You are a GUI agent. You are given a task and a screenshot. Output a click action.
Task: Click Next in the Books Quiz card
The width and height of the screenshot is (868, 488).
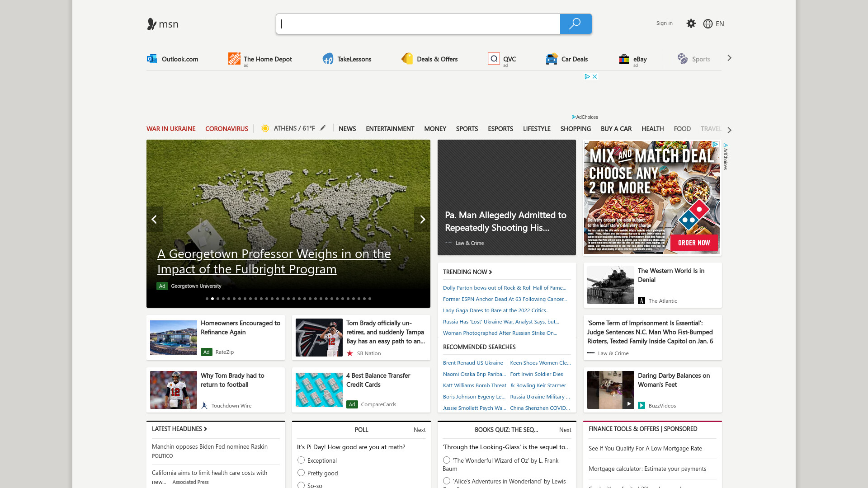565,430
